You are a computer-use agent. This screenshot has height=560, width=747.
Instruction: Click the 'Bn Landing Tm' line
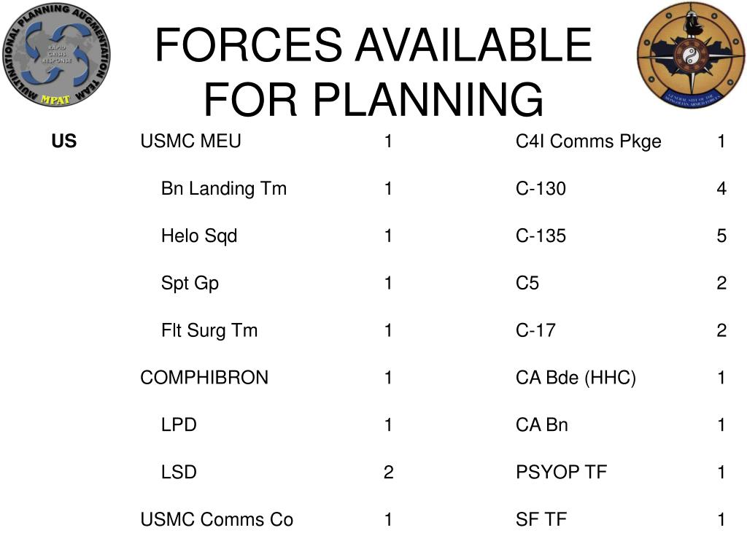(x=224, y=189)
